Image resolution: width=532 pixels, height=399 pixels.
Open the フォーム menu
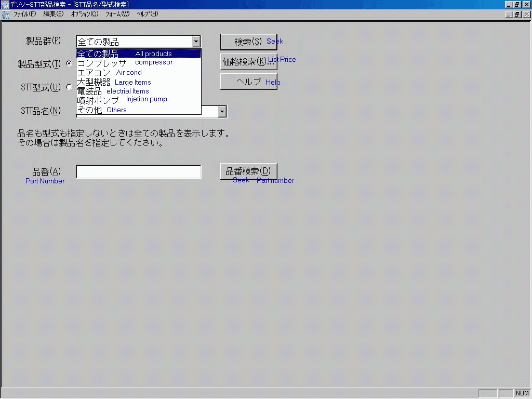[x=117, y=14]
